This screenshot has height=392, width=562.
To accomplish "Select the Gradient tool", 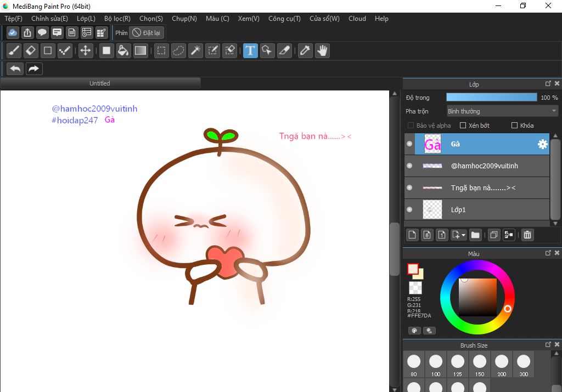I will click(140, 50).
